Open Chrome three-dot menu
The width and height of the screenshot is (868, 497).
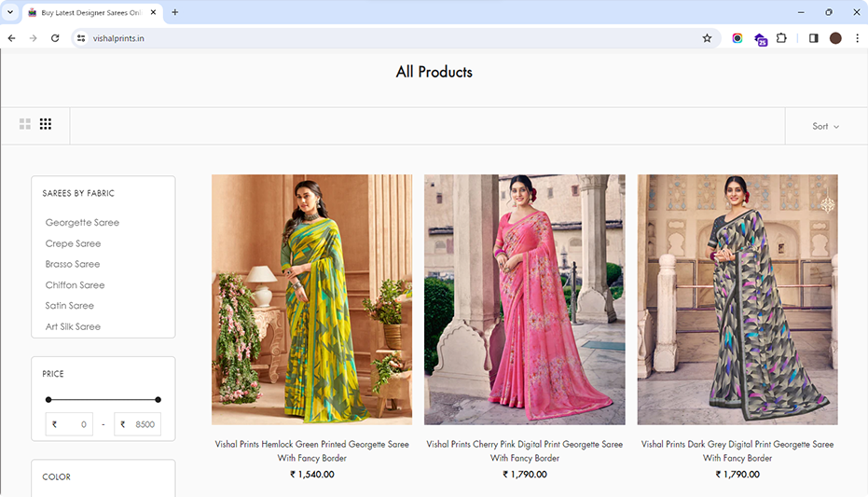click(x=857, y=38)
